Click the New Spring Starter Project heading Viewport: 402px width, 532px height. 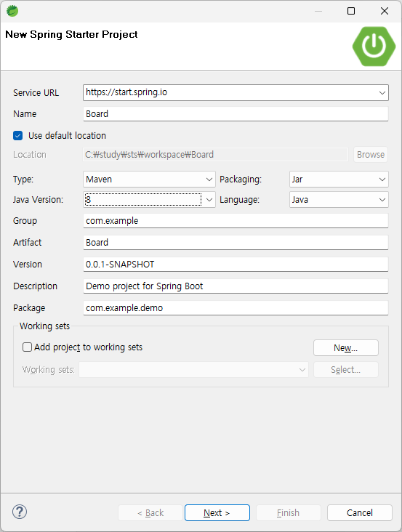point(71,34)
